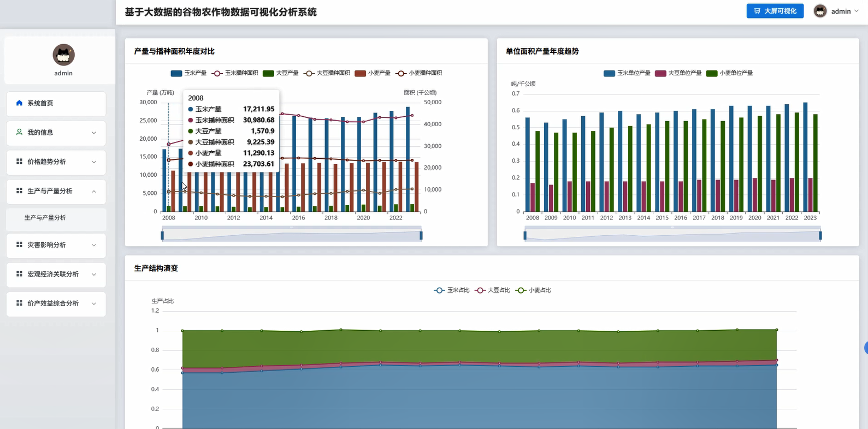Click the sidebar admin avatar picture

coord(63,55)
